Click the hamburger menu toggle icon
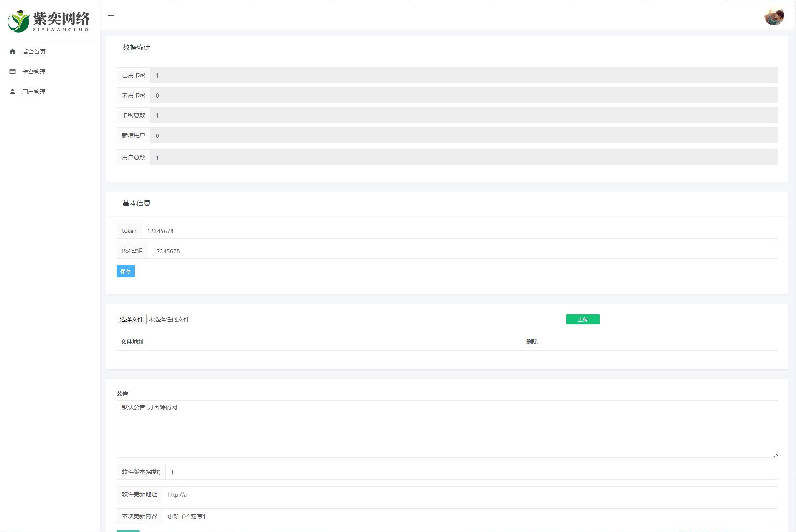Viewport: 796px width, 532px height. 112,15
